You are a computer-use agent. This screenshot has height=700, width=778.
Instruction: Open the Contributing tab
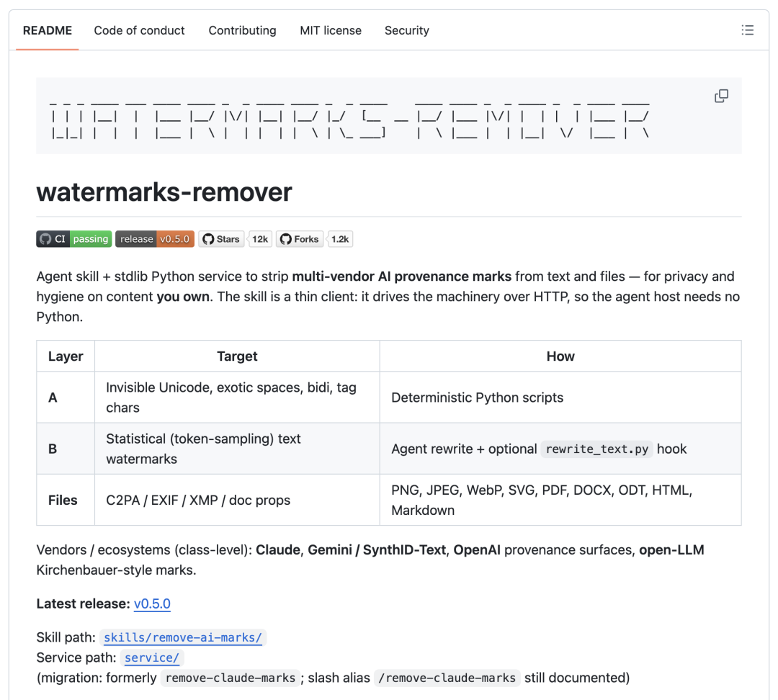coord(242,30)
